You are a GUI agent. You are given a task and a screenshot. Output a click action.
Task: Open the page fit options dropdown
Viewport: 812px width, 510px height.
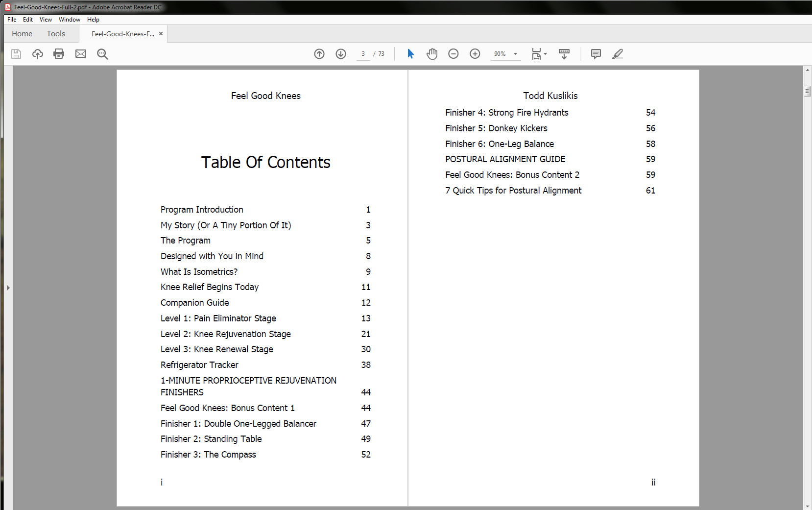(x=545, y=54)
